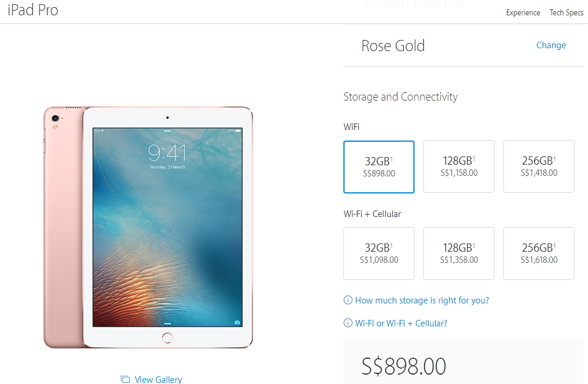Click the S$898.00 total price
Image resolution: width=588 pixels, height=384 pixels.
(x=403, y=366)
